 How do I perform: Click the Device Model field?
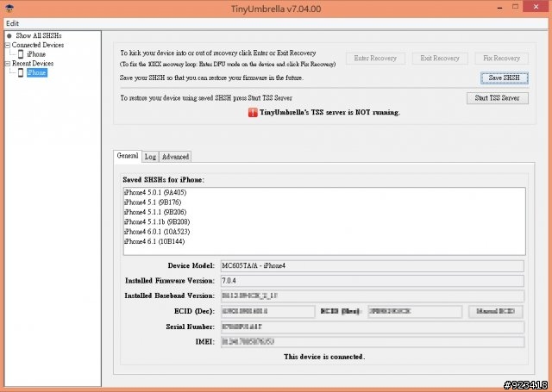click(x=372, y=266)
